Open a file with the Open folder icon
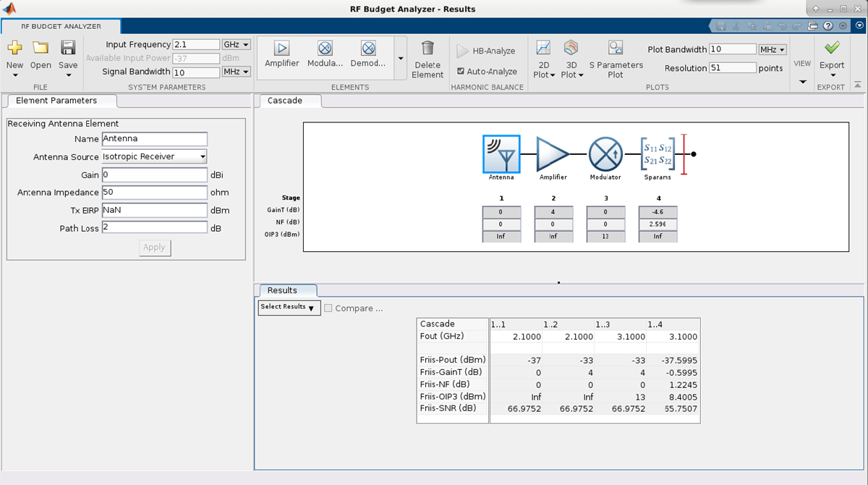 [x=41, y=48]
